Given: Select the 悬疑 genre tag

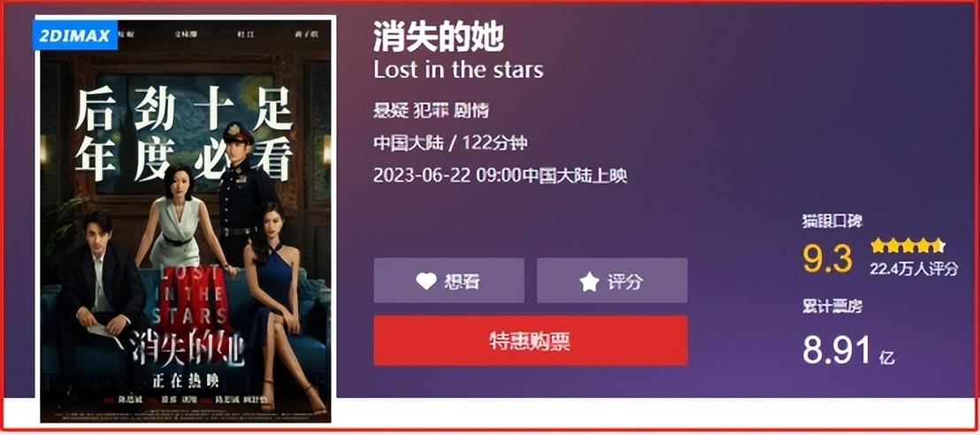Looking at the screenshot, I should (x=391, y=111).
